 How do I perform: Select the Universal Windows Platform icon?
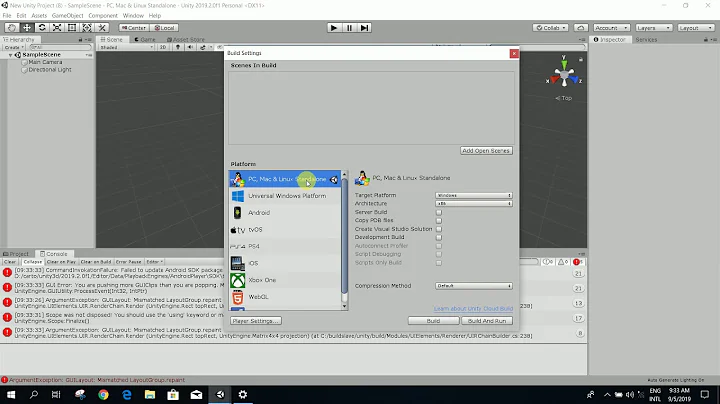click(x=238, y=196)
